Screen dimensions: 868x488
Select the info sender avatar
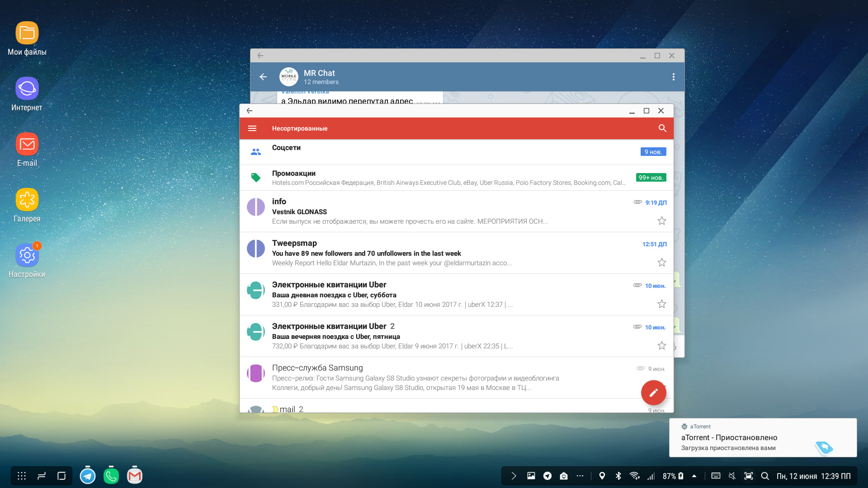click(256, 207)
